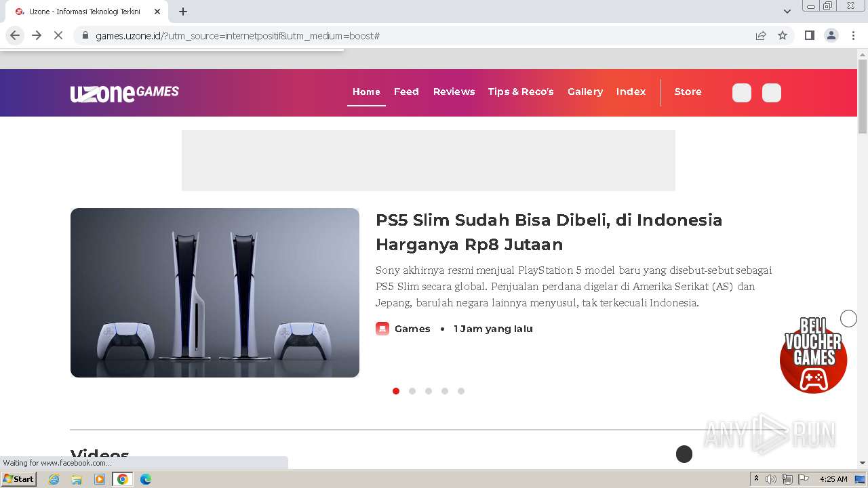Click the Uzone Games logo
Viewport: 868px width, 488px height.
[x=125, y=93]
